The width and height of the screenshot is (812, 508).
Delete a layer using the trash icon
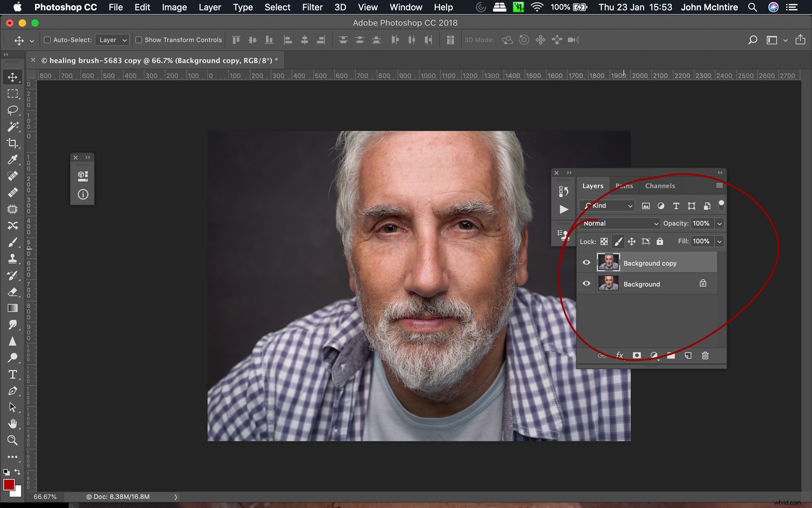[x=705, y=355]
